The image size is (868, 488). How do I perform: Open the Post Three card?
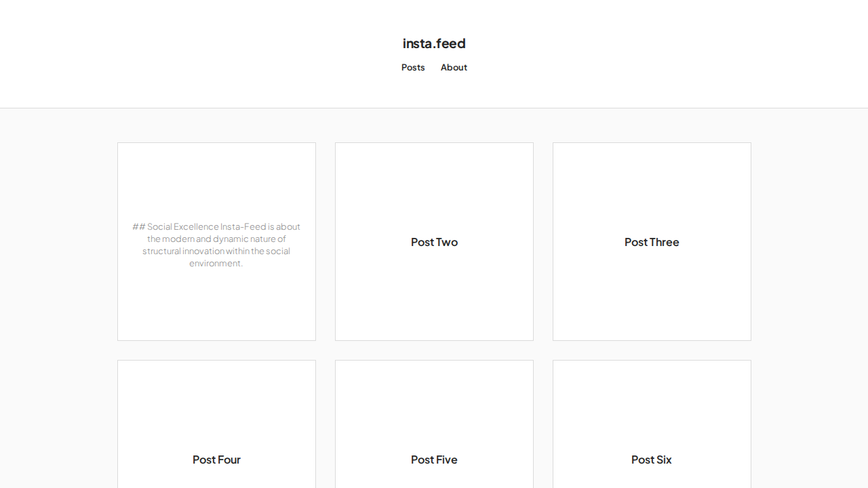pos(652,241)
